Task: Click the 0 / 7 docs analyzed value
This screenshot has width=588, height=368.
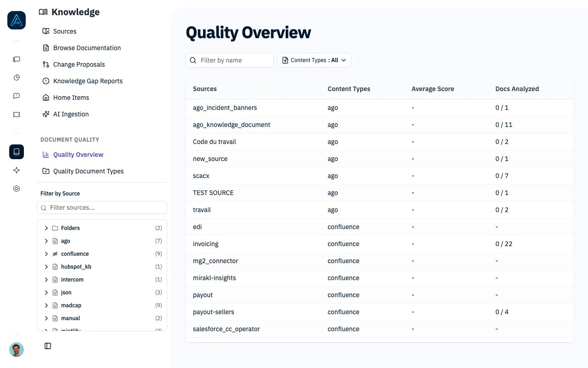Action: pyautogui.click(x=502, y=176)
